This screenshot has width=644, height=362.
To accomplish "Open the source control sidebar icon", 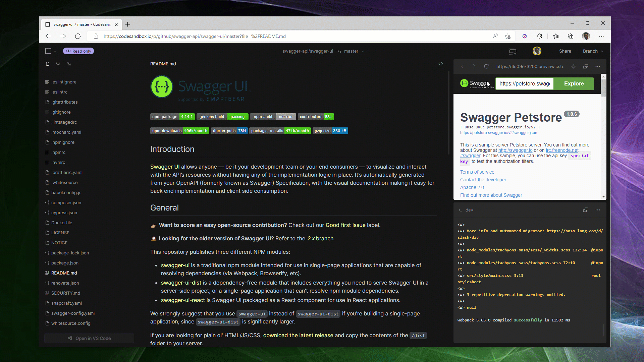I will point(69,64).
